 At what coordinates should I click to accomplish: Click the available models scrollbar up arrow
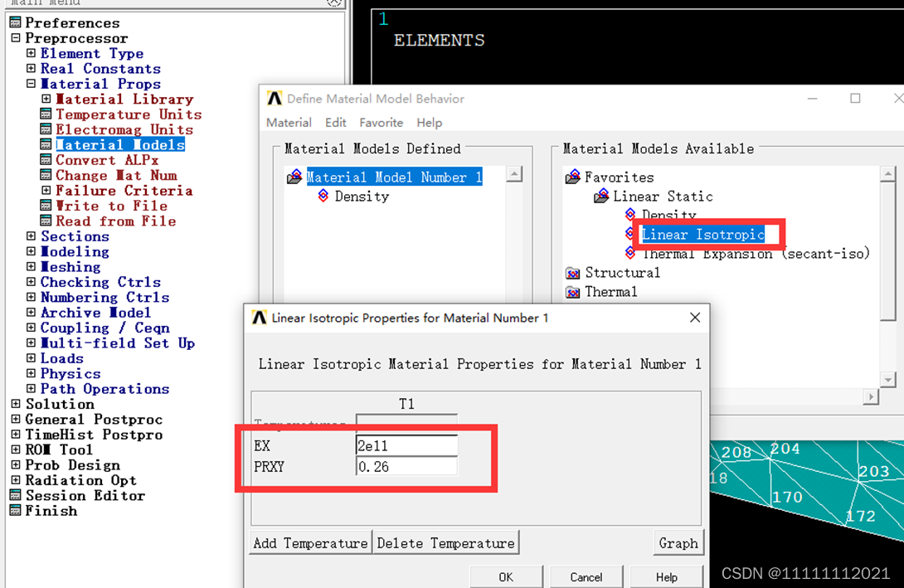point(888,175)
